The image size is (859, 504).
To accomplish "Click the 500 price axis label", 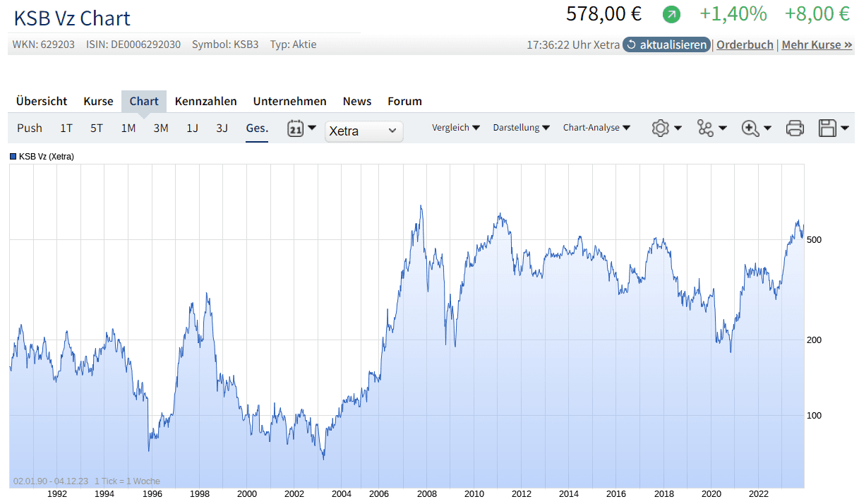I will [814, 240].
